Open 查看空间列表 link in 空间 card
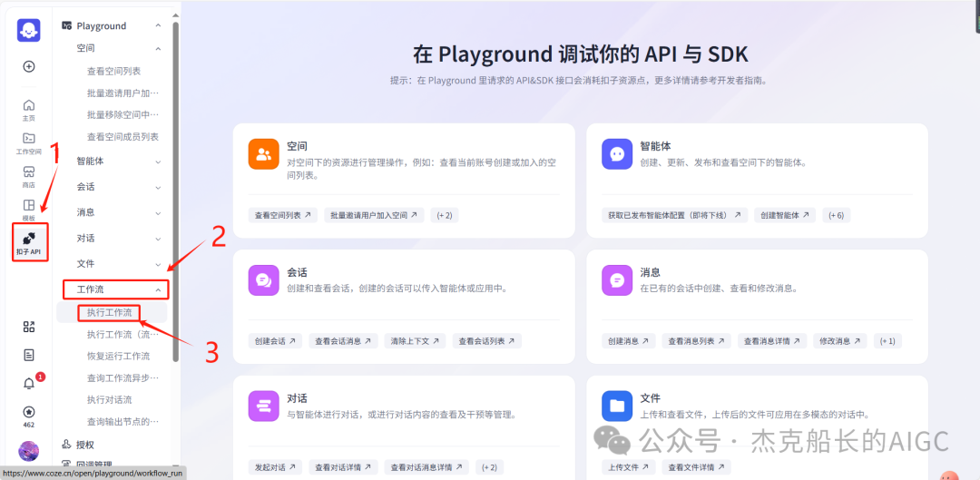This screenshot has width=980, height=480. pos(283,215)
